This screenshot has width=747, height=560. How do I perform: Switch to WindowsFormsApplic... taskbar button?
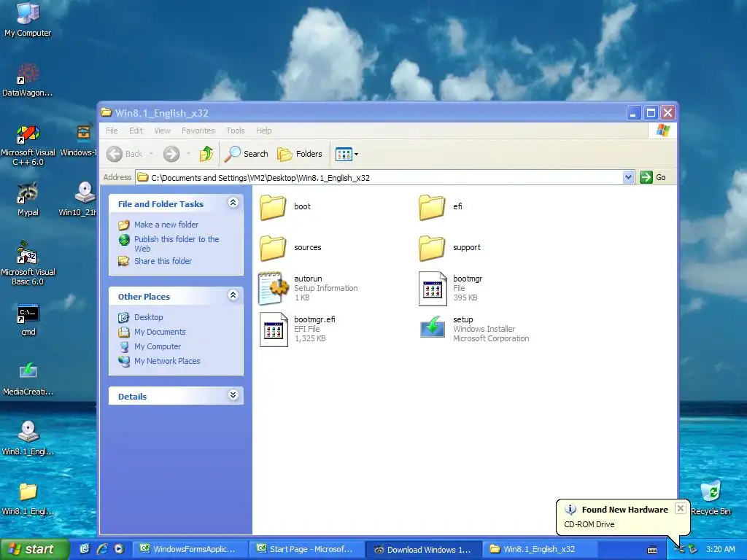click(189, 549)
